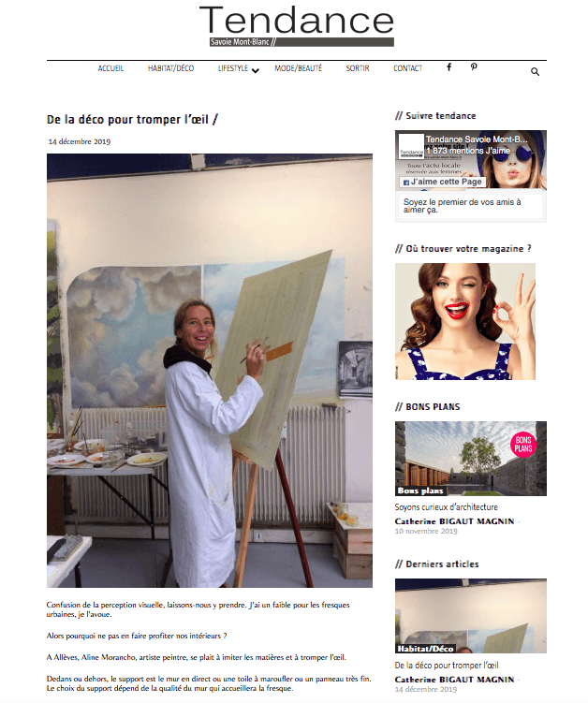Click the Bons plans category label

[x=420, y=491]
